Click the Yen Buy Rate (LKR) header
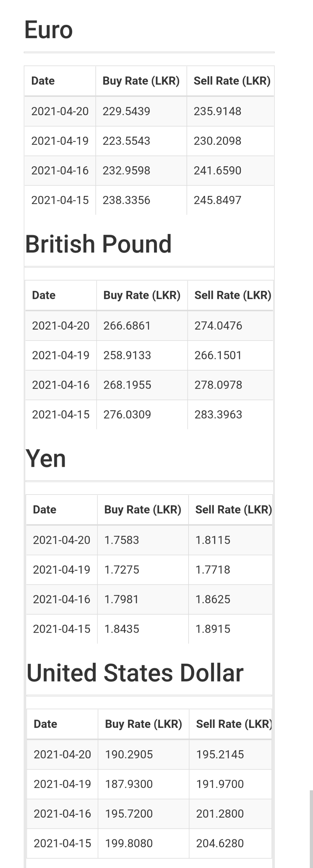 (x=143, y=509)
